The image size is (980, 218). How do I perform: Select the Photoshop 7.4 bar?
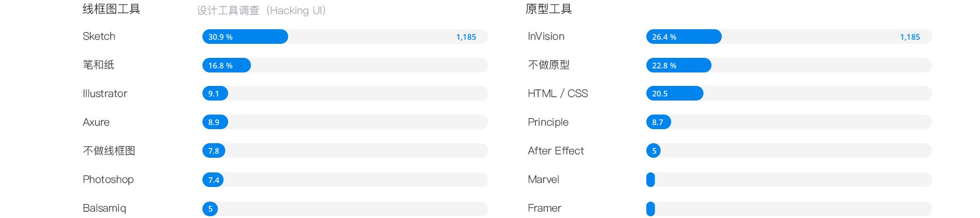(x=213, y=179)
